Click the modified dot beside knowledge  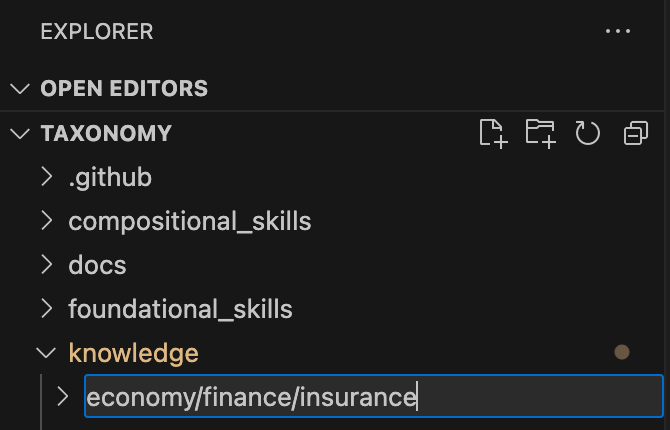point(621,352)
